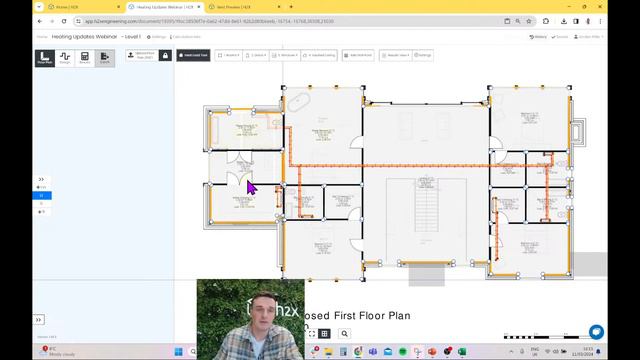Open Spotify from taskbar

(403, 351)
